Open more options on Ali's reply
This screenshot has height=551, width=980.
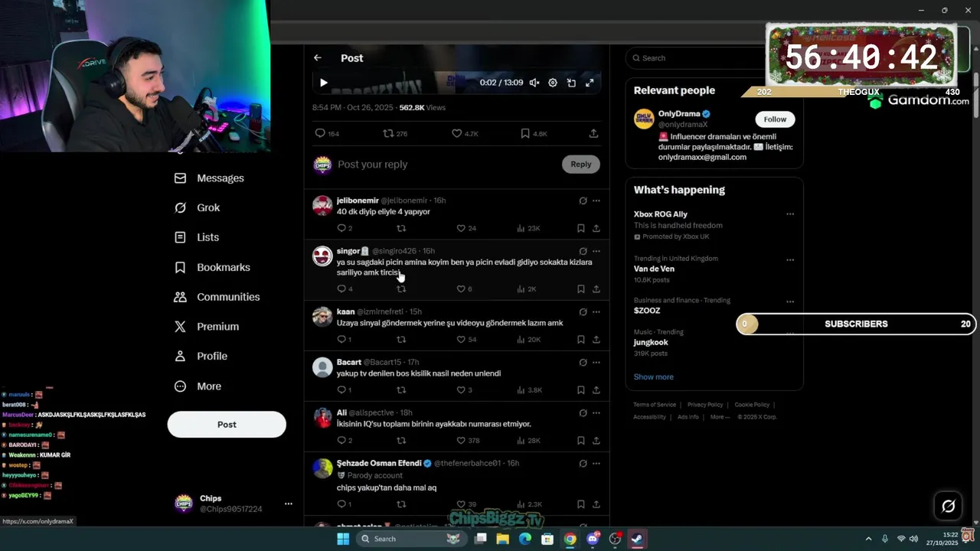596,412
